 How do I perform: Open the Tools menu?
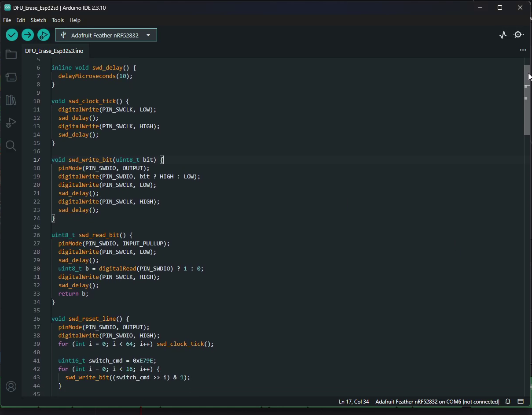[58, 20]
